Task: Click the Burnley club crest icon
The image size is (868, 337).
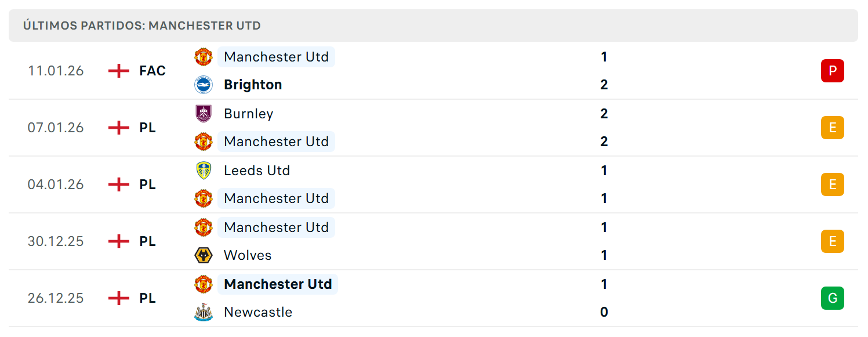Action: pyautogui.click(x=204, y=114)
